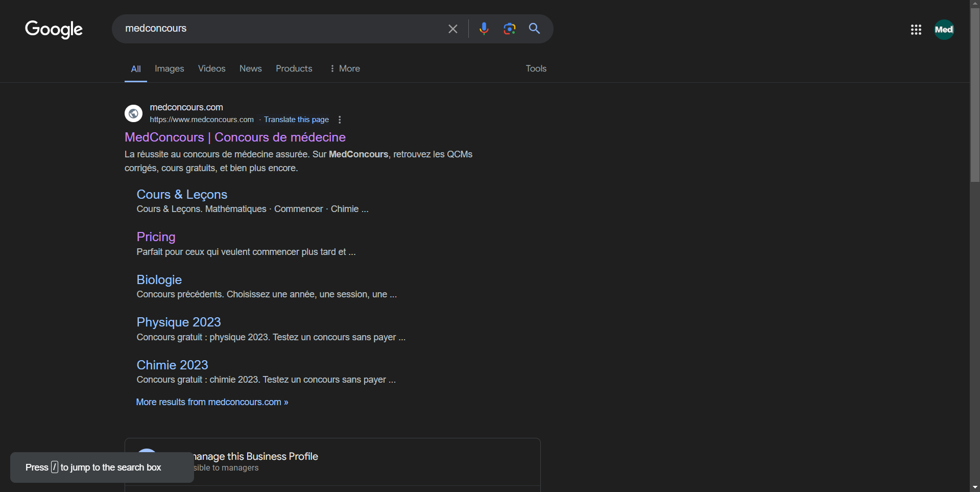Click Concours gratuit : physique 2023 description
This screenshot has width=980, height=492.
pyautogui.click(x=271, y=337)
